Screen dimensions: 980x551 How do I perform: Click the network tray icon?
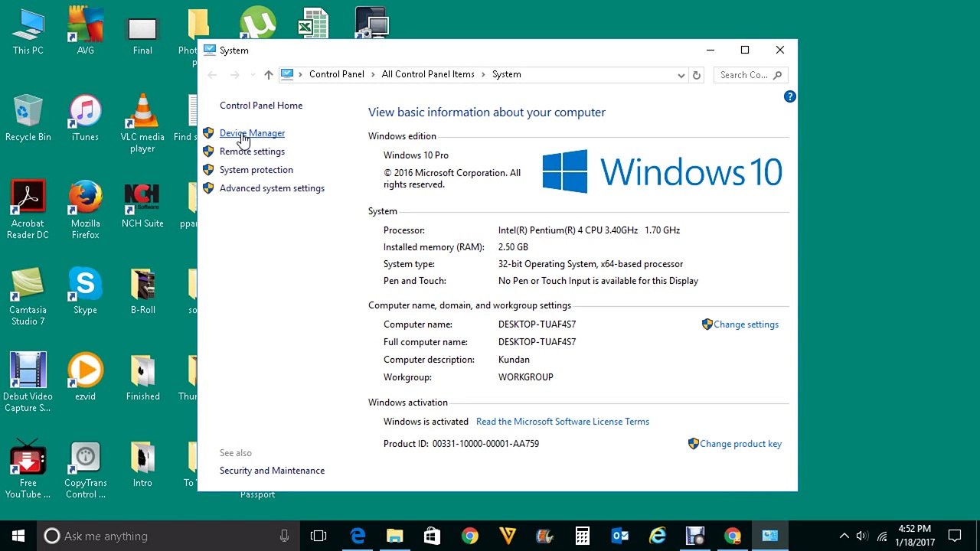point(881,536)
